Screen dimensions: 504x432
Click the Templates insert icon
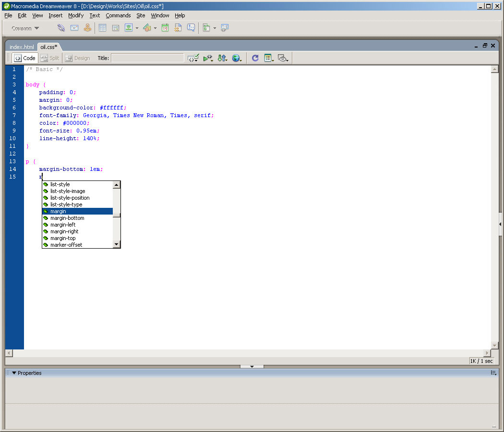click(206, 28)
